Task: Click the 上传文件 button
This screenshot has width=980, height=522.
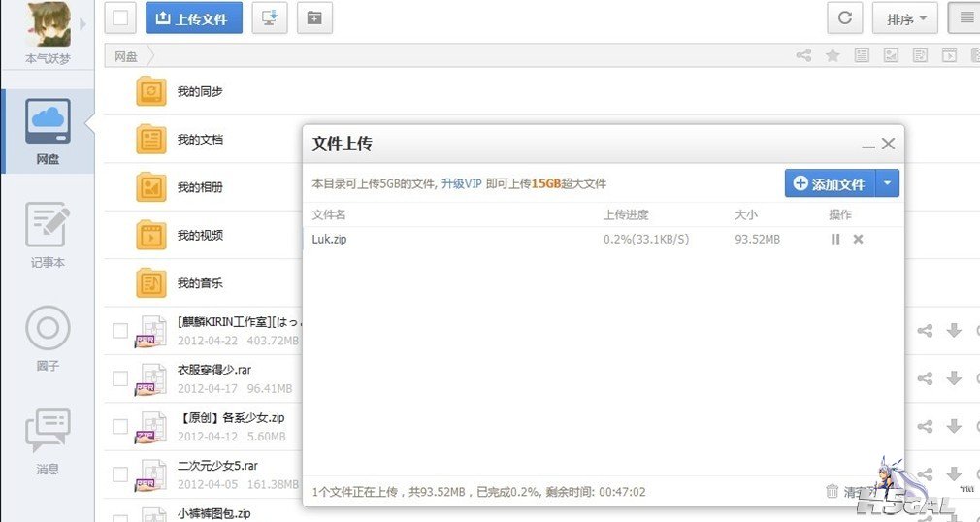Action: pyautogui.click(x=193, y=17)
